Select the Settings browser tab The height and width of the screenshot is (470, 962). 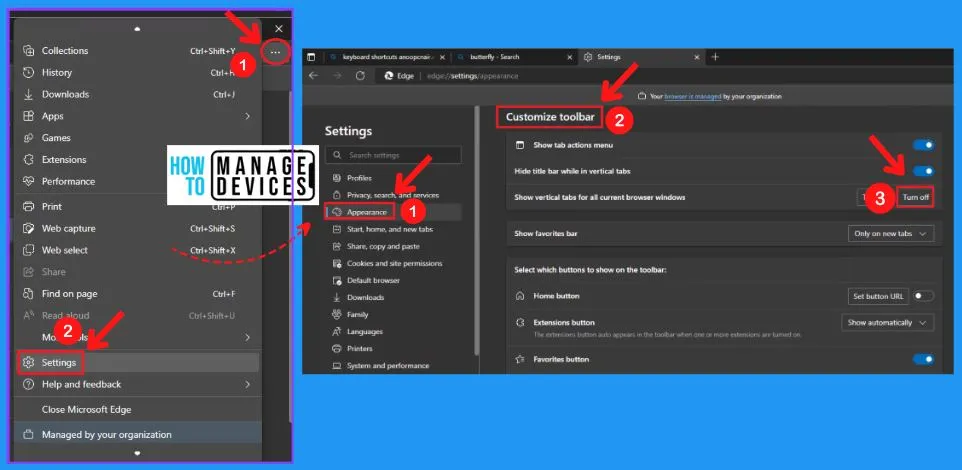click(x=641, y=57)
